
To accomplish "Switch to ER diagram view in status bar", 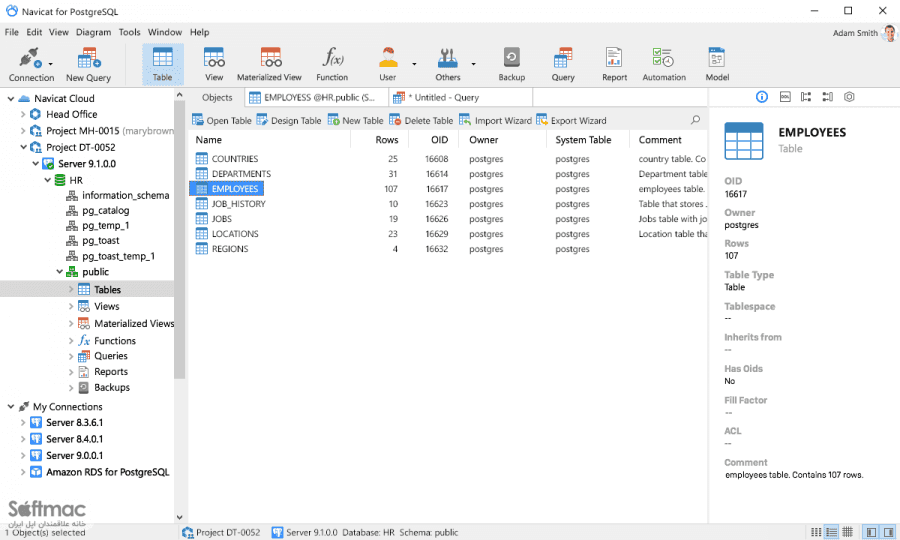I will pyautogui.click(x=848, y=532).
